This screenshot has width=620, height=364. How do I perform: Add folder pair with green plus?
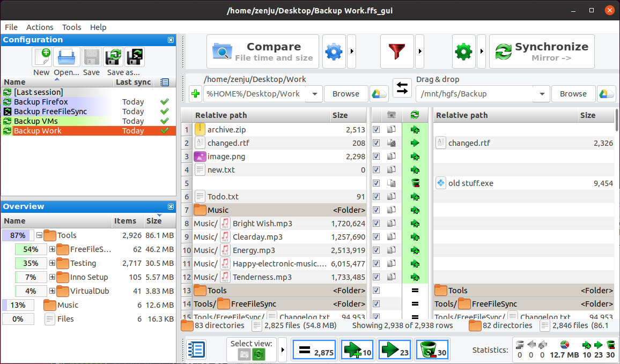coord(195,94)
